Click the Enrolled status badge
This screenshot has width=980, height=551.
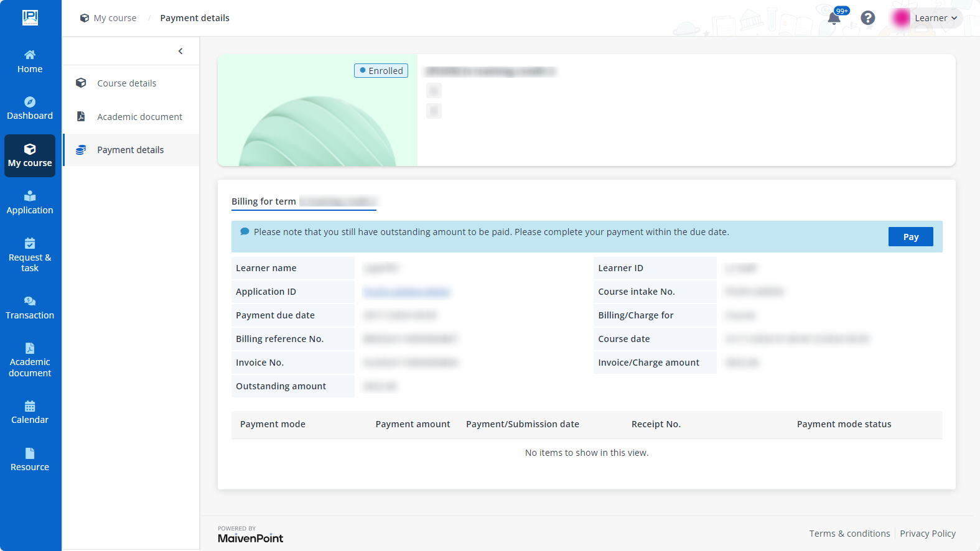pyautogui.click(x=381, y=71)
